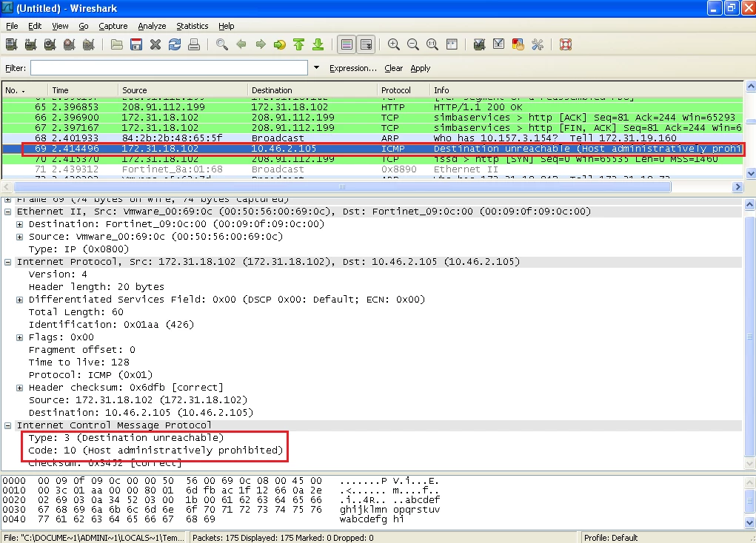Go forward in packet history

[261, 45]
